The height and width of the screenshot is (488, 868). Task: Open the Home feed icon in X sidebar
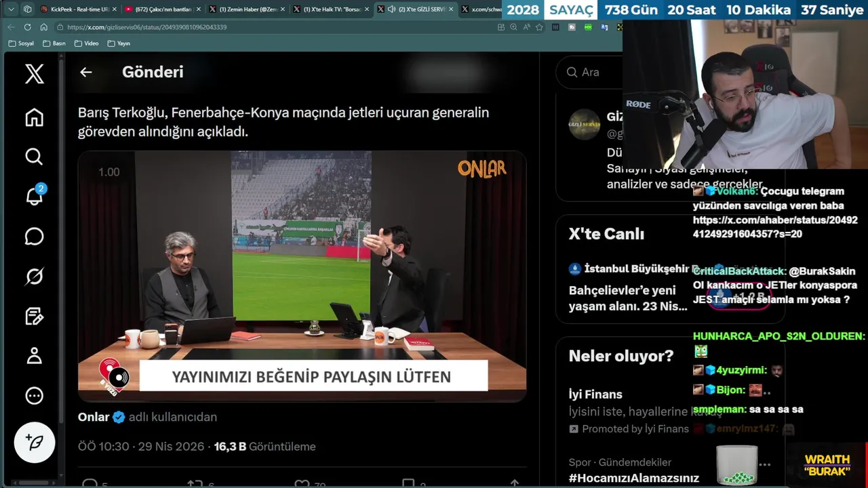(x=35, y=117)
